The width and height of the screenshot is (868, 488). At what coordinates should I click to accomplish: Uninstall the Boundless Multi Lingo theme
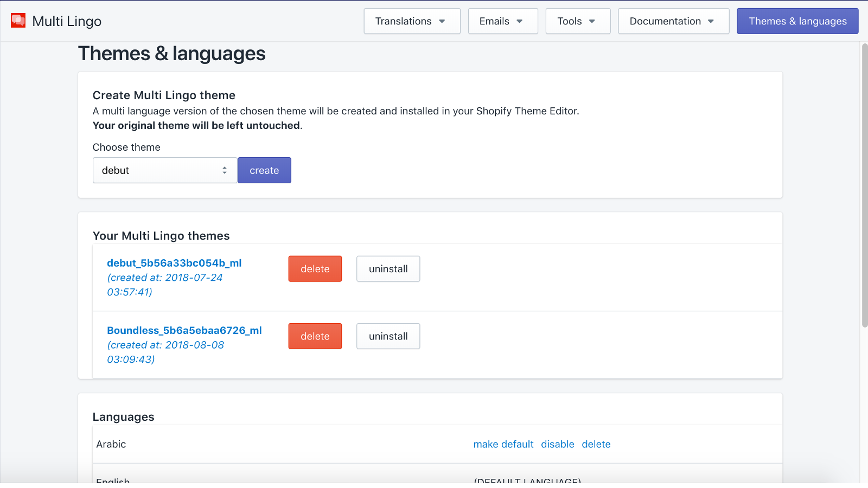pos(388,336)
